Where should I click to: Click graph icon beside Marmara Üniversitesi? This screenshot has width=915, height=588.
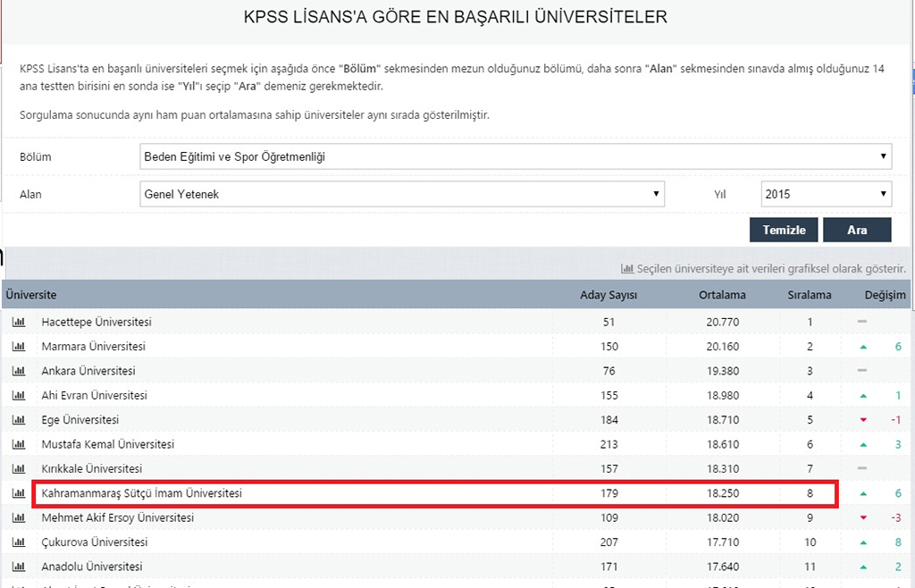18,347
